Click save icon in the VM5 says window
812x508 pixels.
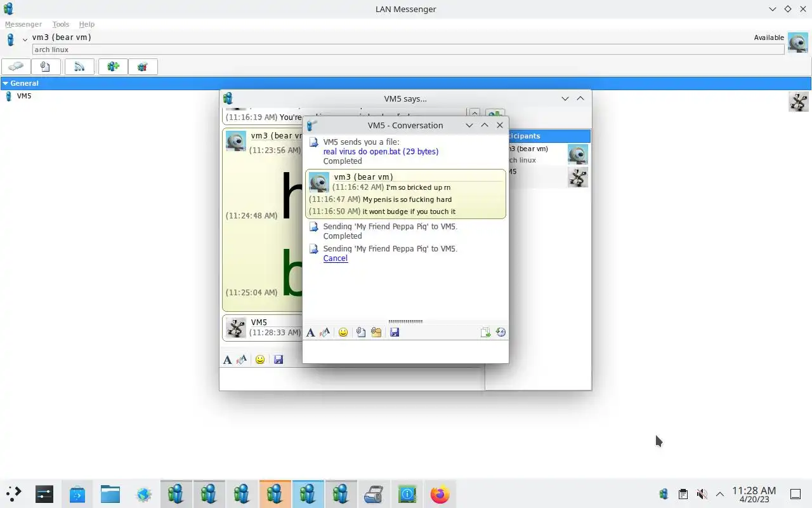click(x=278, y=359)
